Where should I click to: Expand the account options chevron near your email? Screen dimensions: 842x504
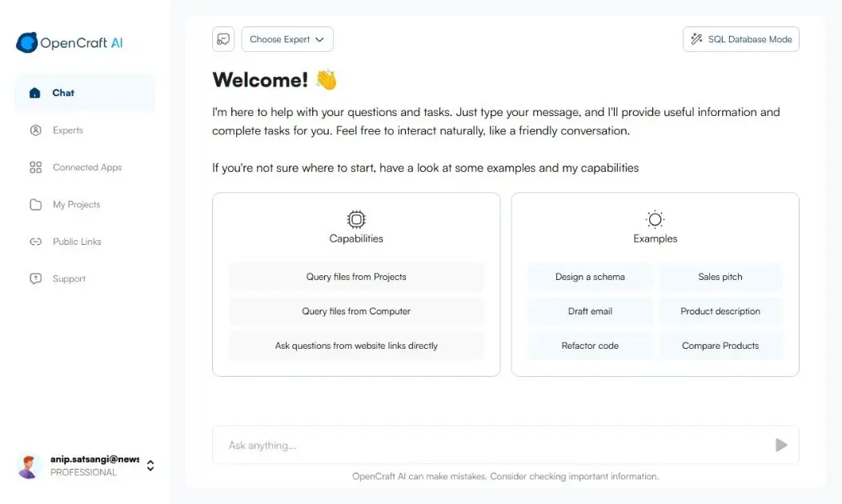tap(150, 465)
